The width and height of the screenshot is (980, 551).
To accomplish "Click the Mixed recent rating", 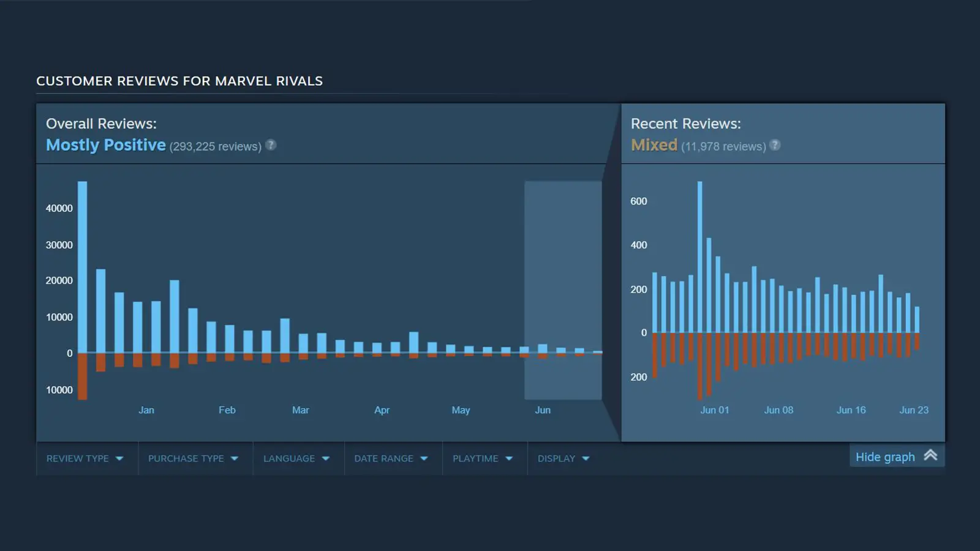I will (x=654, y=145).
